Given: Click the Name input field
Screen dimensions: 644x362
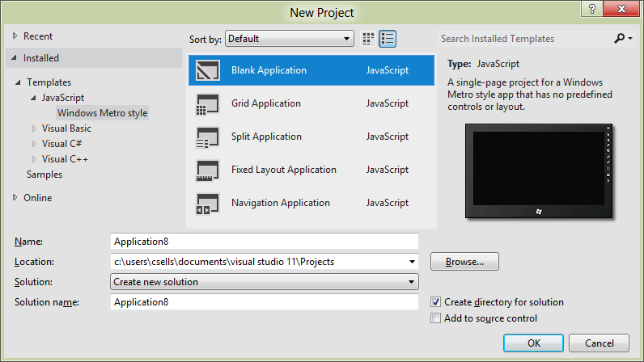Looking at the screenshot, I should [x=265, y=242].
